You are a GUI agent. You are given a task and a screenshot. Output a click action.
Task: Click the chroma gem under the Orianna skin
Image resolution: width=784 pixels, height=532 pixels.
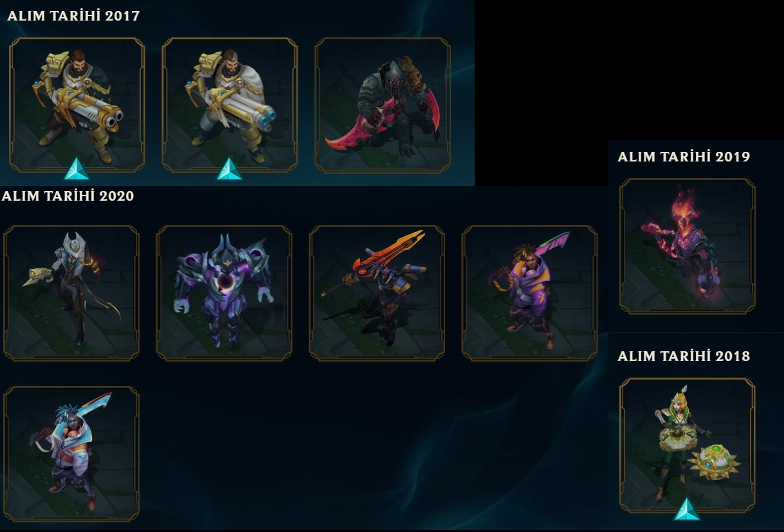tap(687, 509)
